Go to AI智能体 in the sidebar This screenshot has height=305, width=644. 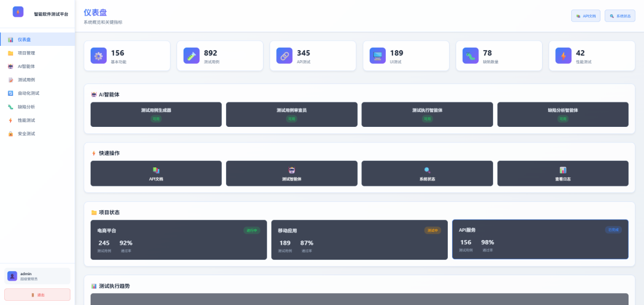(38, 67)
